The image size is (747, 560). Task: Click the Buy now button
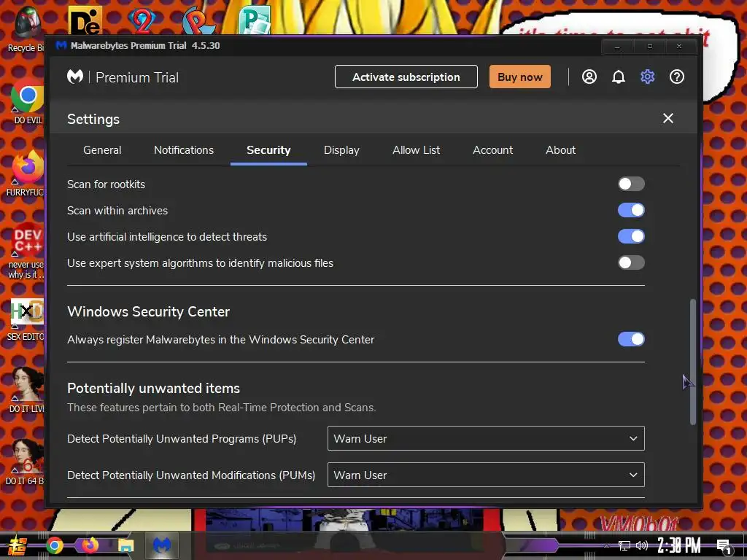coord(519,77)
